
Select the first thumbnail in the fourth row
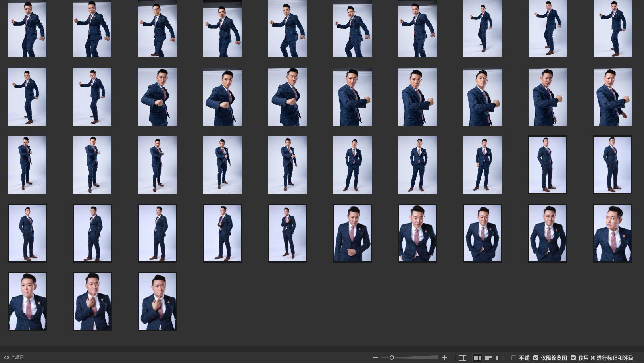point(27,233)
